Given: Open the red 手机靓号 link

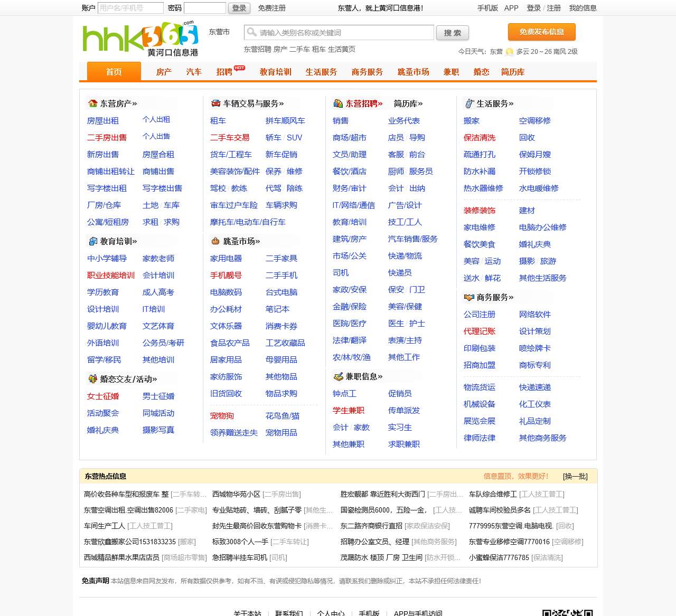Looking at the screenshot, I should (226, 276).
